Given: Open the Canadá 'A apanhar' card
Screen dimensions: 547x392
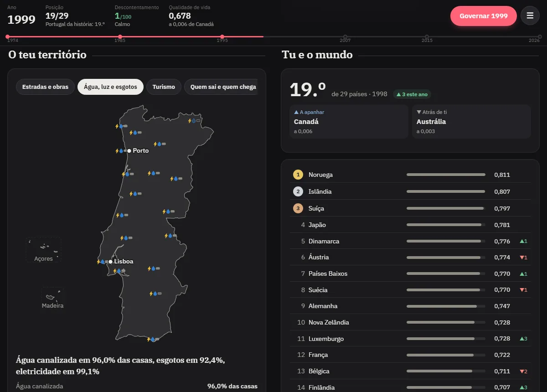Looking at the screenshot, I should tap(349, 122).
